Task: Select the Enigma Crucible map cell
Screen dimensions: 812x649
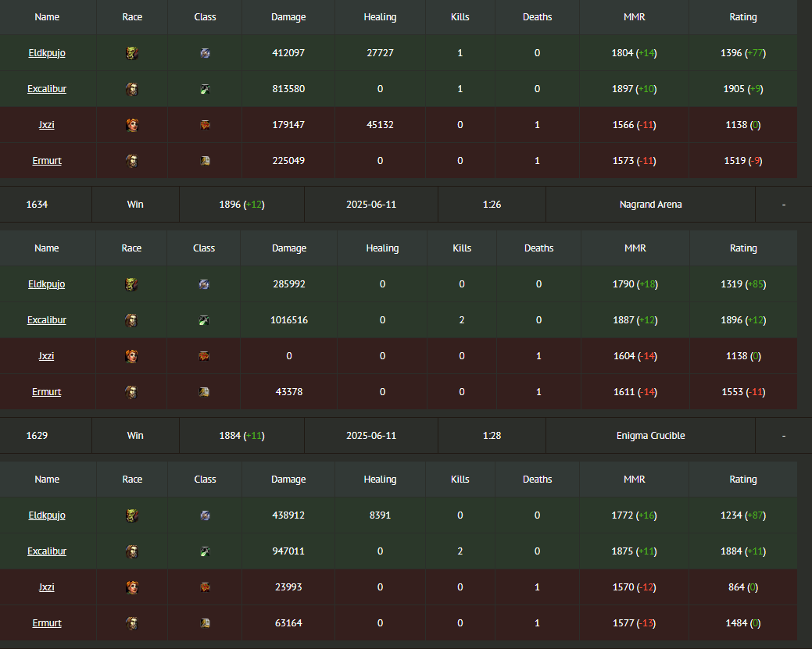Action: (650, 436)
